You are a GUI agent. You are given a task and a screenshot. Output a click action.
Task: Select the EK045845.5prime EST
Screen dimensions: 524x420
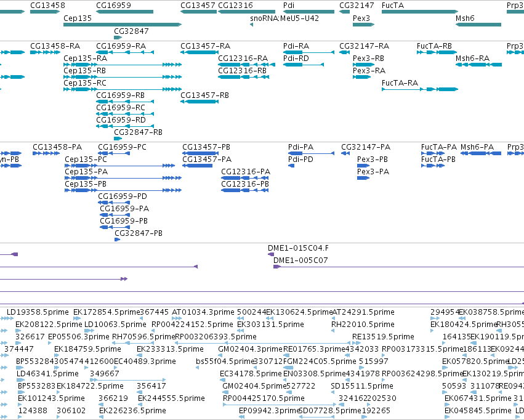478,411
